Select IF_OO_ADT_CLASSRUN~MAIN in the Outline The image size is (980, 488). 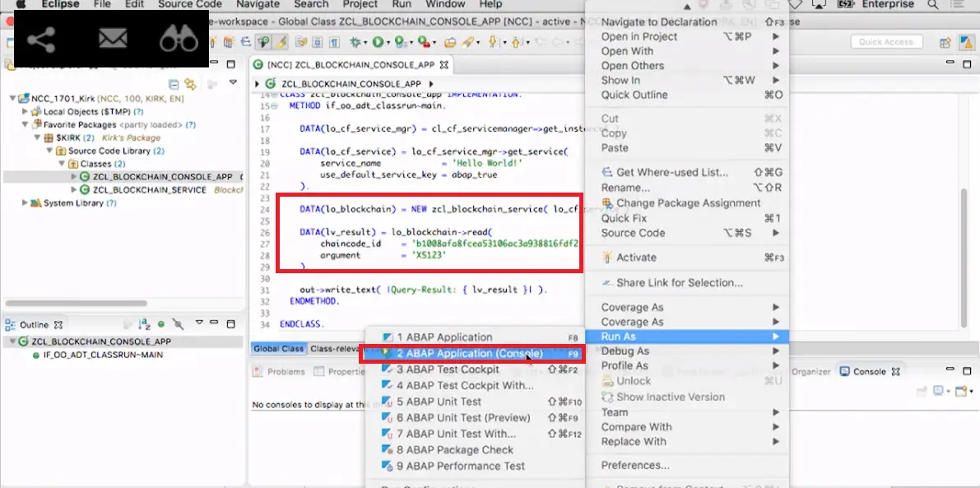[x=103, y=355]
